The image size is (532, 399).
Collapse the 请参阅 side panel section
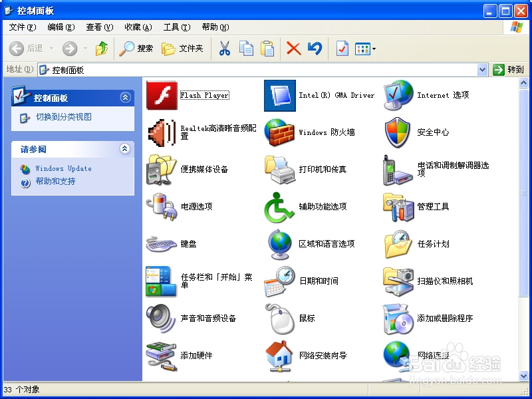click(125, 148)
